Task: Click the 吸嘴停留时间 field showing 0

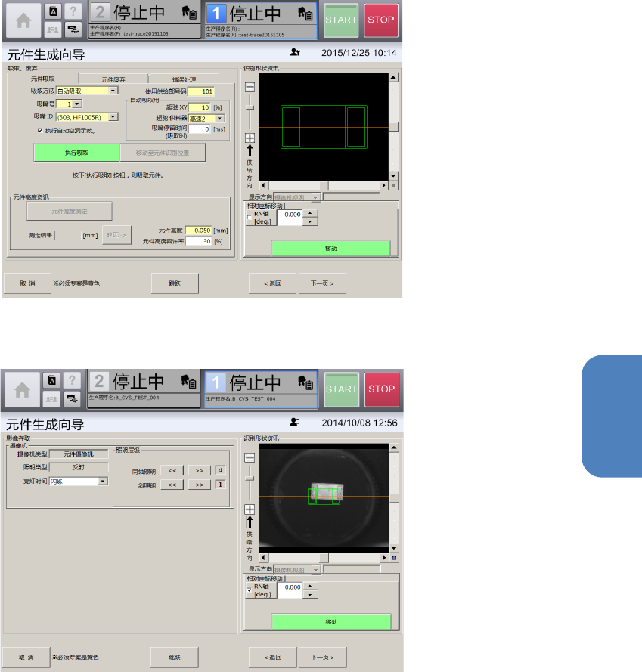Action: click(200, 129)
